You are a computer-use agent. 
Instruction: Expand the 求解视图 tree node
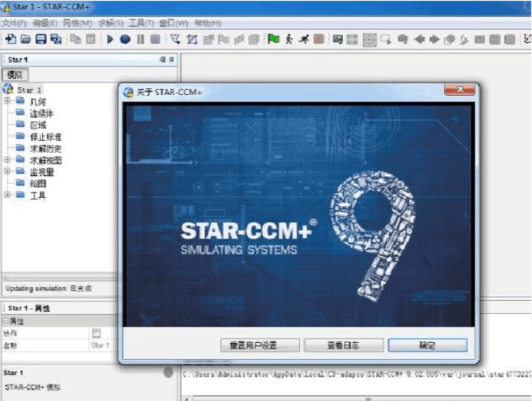(x=7, y=160)
